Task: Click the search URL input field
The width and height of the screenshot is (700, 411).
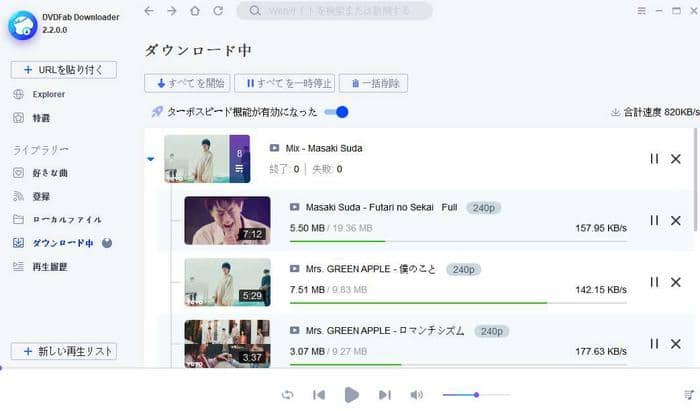Action: [x=334, y=11]
